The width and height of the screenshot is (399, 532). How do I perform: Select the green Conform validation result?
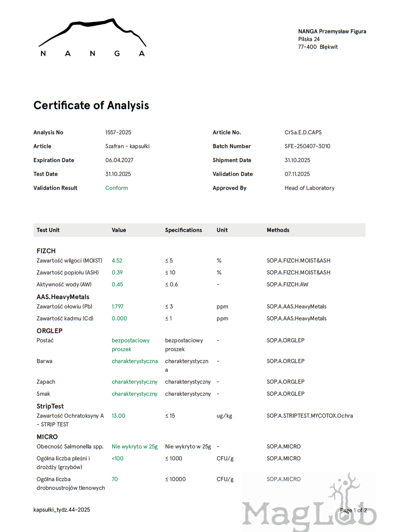coord(117,188)
